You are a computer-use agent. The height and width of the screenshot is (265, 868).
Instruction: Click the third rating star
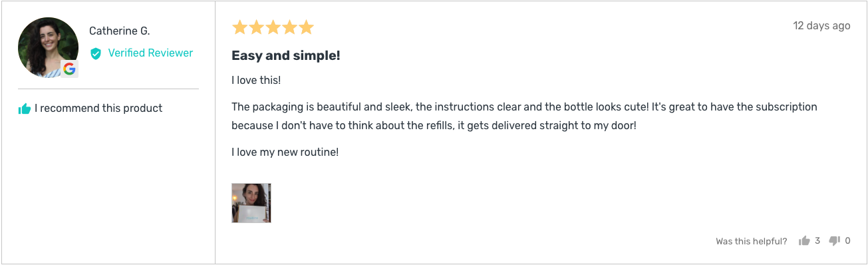point(273,27)
